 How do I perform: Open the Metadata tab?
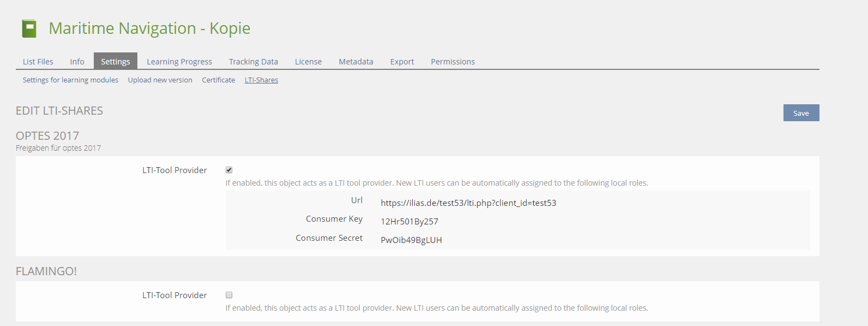pyautogui.click(x=355, y=62)
